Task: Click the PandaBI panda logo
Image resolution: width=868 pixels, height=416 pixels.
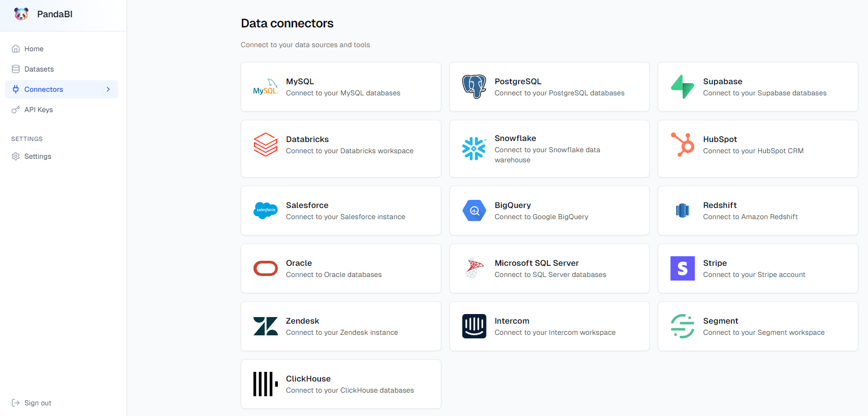Action: point(21,14)
